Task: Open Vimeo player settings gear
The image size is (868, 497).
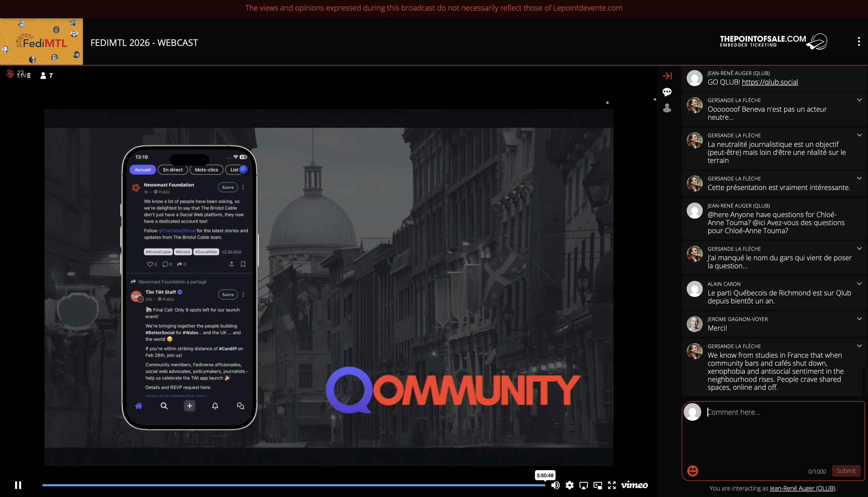Action: (x=569, y=485)
